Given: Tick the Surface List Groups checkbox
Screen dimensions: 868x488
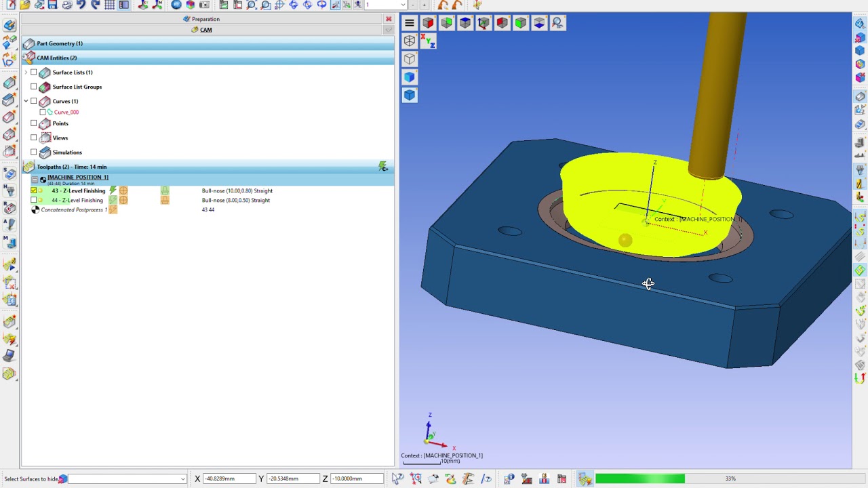Looking at the screenshot, I should click(34, 87).
